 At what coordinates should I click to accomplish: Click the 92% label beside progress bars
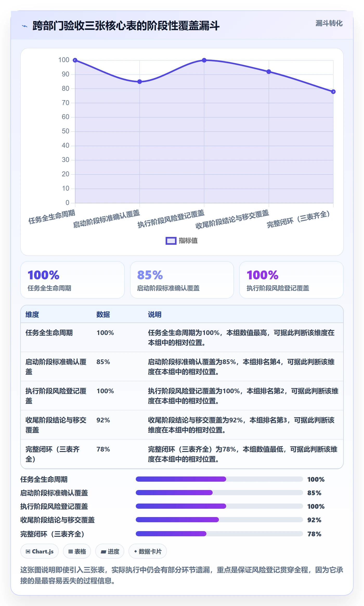pyautogui.click(x=314, y=520)
